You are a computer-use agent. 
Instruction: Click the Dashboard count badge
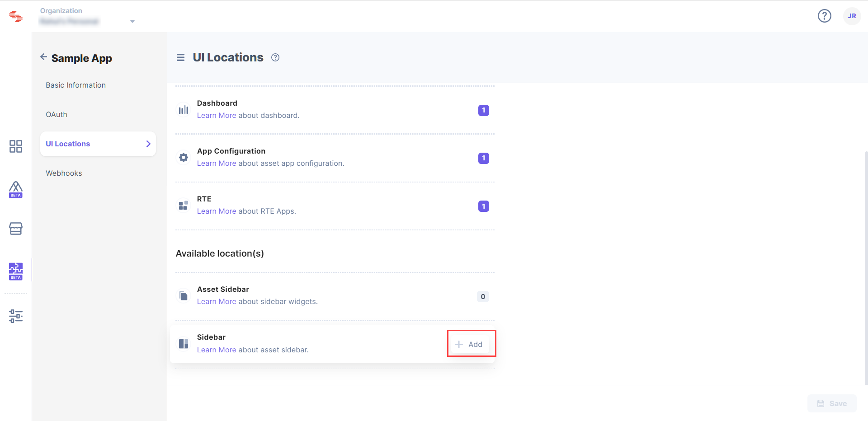tap(484, 110)
